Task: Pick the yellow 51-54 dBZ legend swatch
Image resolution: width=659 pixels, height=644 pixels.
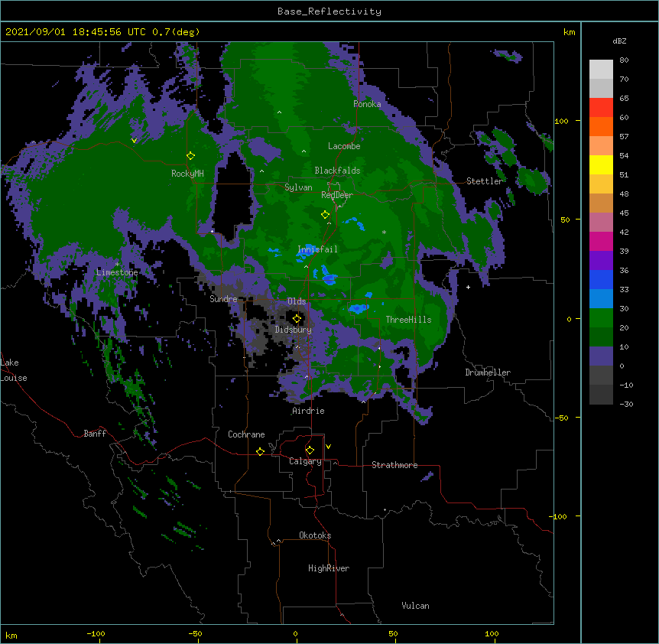Action: [x=601, y=164]
